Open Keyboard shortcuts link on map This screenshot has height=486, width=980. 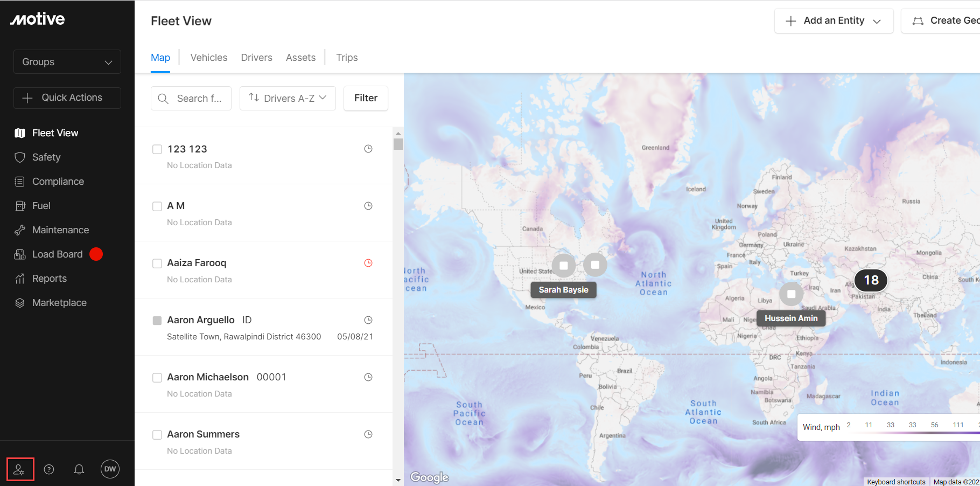(896, 482)
